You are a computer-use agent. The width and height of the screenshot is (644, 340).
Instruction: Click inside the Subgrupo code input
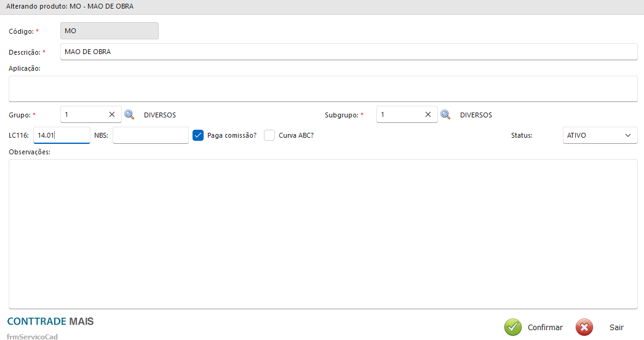(x=400, y=114)
